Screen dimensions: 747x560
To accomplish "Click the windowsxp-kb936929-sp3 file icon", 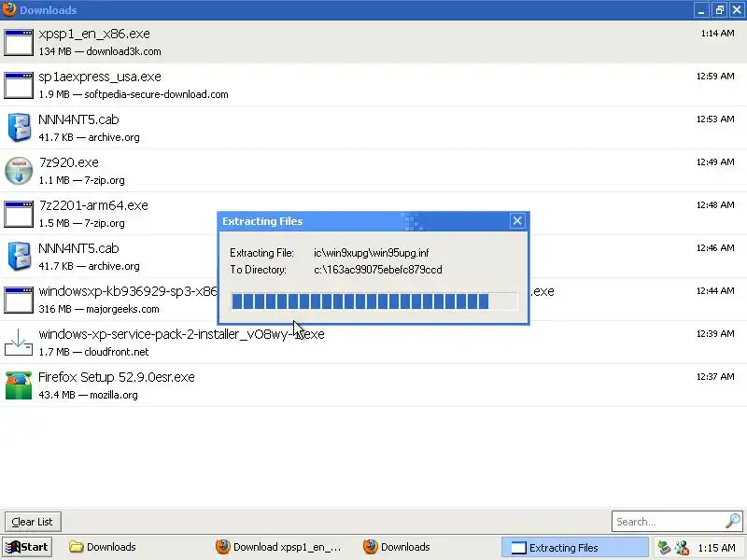I will (19, 300).
